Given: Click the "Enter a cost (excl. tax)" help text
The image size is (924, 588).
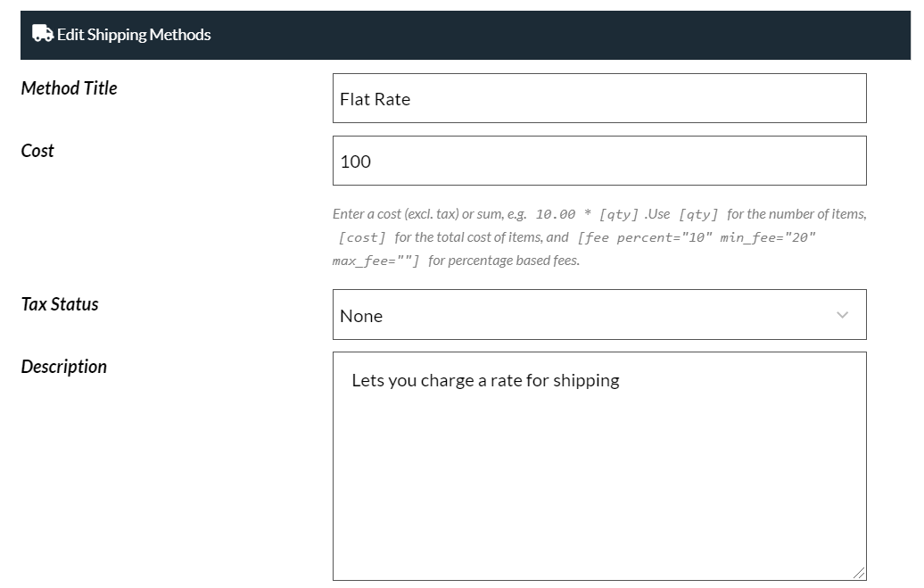Looking at the screenshot, I should pyautogui.click(x=430, y=214).
